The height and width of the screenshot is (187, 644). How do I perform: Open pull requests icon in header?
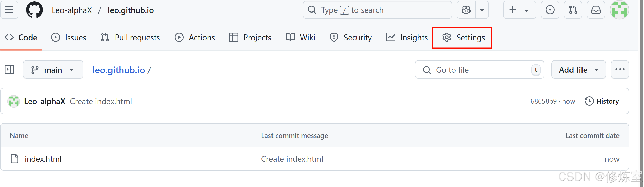(x=573, y=10)
